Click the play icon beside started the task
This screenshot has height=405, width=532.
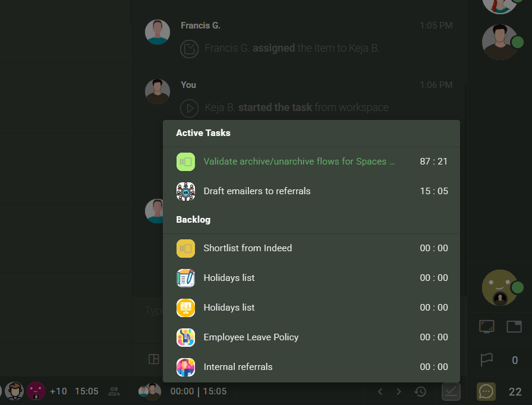(189, 108)
